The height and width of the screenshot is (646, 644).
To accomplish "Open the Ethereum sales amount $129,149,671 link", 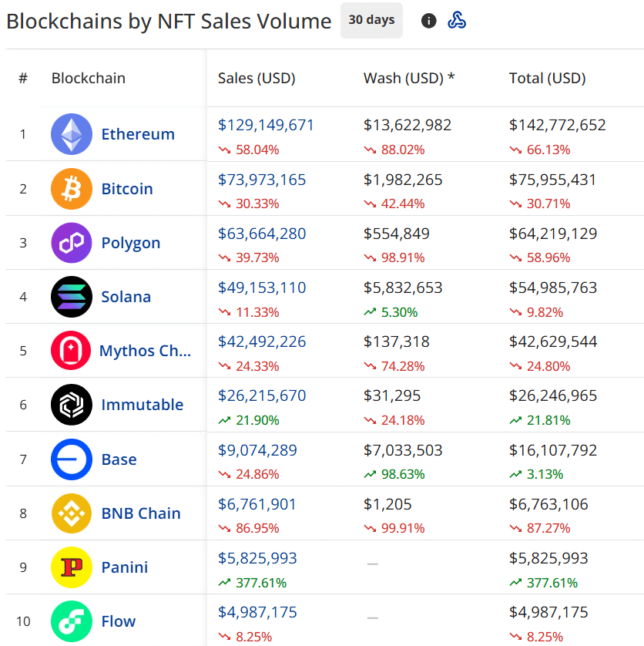I will pyautogui.click(x=266, y=125).
